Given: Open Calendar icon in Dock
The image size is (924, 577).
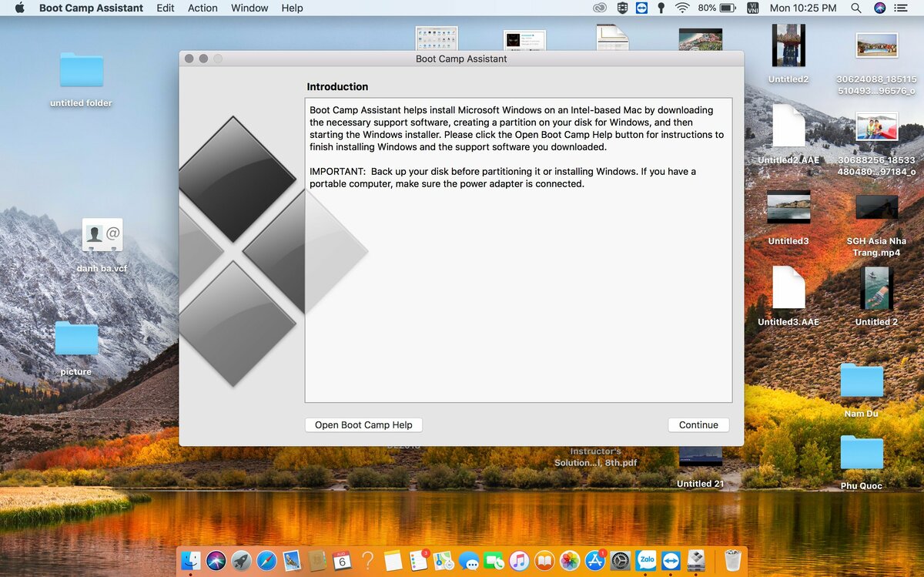Looking at the screenshot, I should (342, 560).
